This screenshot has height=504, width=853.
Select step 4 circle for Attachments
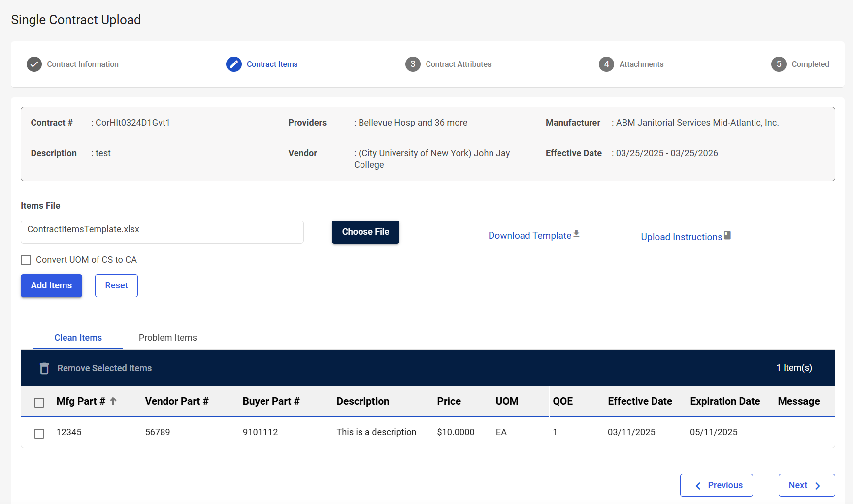pos(606,64)
